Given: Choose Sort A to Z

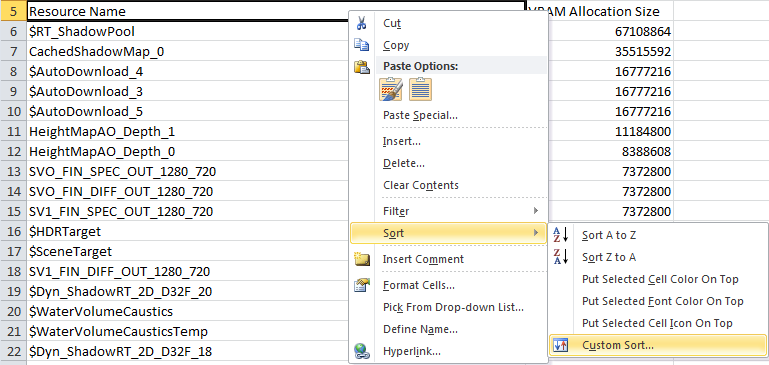Looking at the screenshot, I should [658, 235].
